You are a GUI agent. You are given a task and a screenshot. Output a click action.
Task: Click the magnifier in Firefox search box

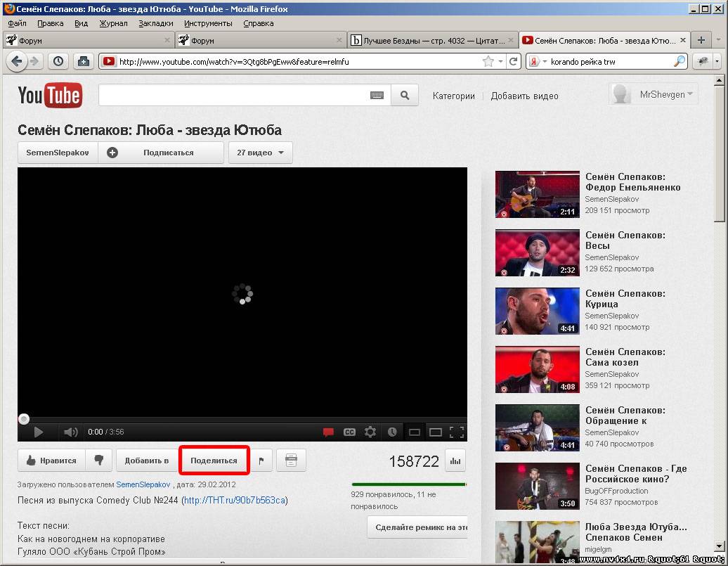pos(679,61)
